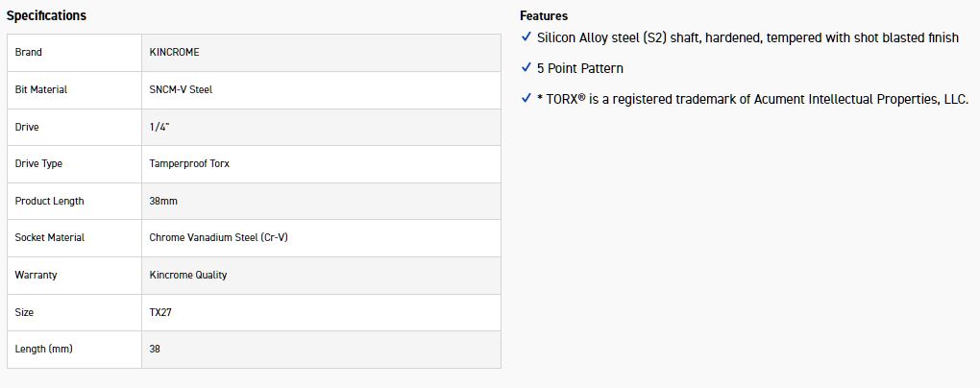Click the Kincrome Quality warranty value
Image resolution: width=980 pixels, height=388 pixels.
pos(188,275)
